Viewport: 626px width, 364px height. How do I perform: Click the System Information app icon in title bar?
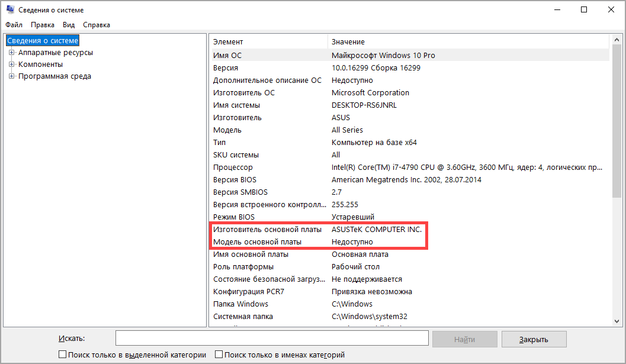click(10, 9)
